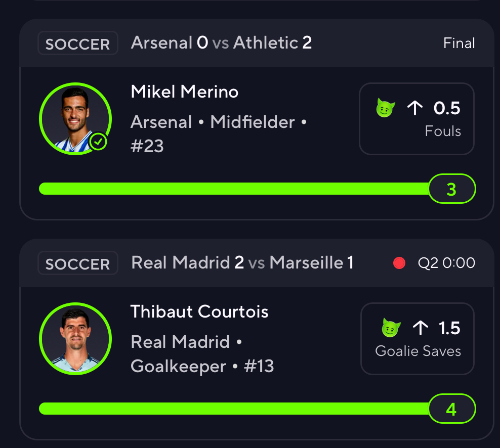
Task: Click the green demon icon beside Goalie Saves
Action: (x=390, y=329)
